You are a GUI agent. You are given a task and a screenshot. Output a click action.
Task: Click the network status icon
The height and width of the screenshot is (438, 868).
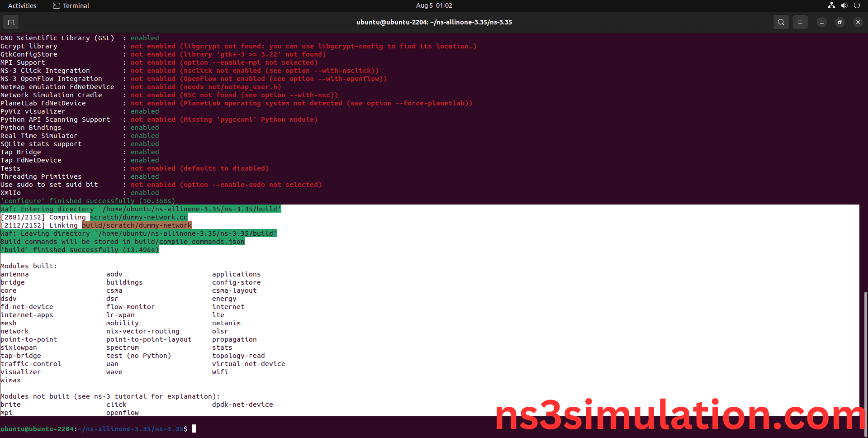[x=831, y=5]
